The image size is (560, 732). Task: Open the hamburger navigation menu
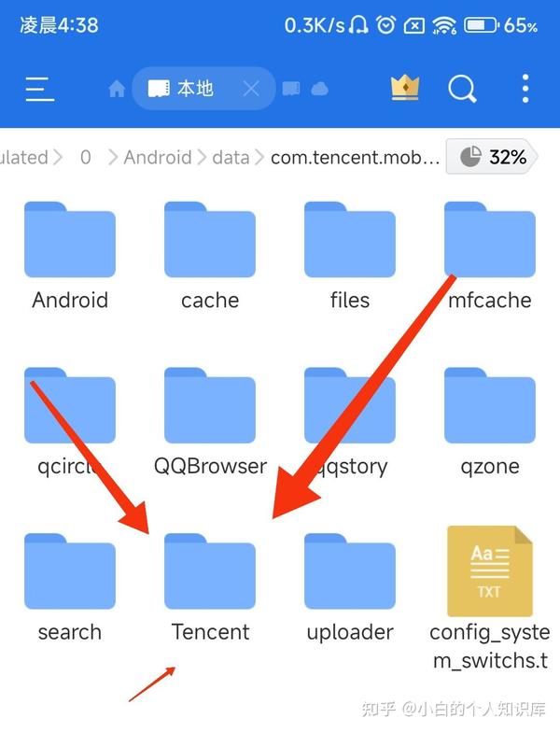tap(39, 89)
